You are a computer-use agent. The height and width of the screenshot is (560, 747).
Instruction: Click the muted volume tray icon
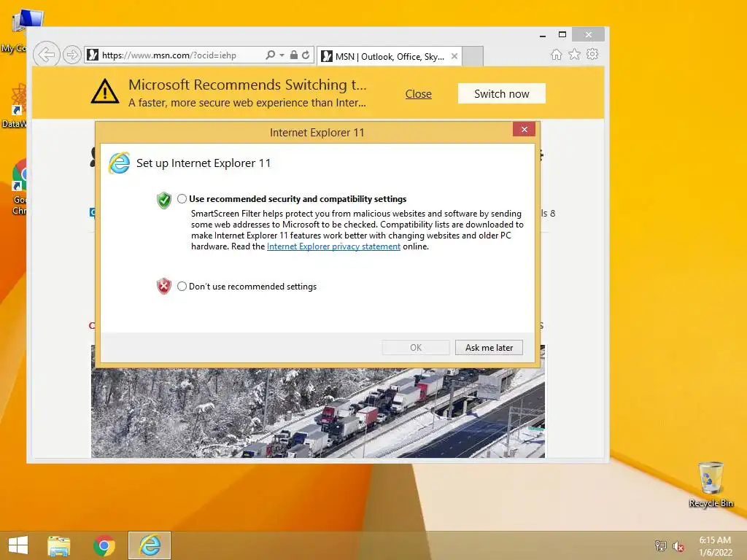click(x=678, y=546)
